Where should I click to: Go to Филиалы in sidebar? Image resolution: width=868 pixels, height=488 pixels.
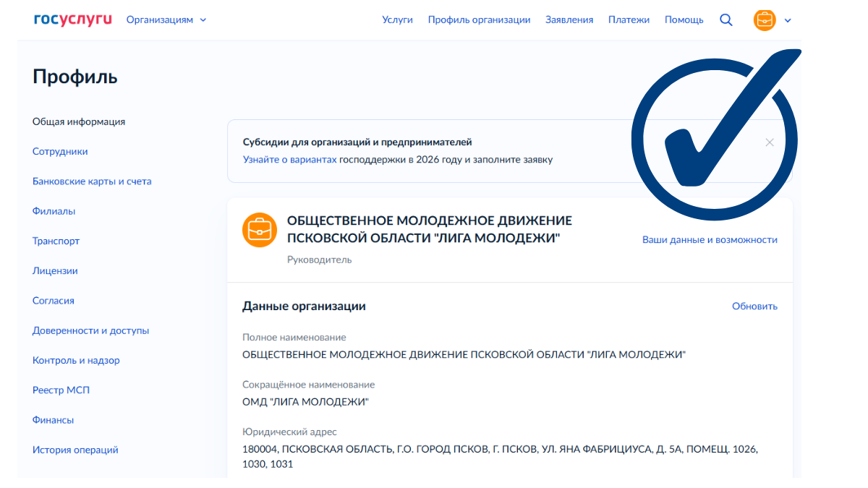54,211
